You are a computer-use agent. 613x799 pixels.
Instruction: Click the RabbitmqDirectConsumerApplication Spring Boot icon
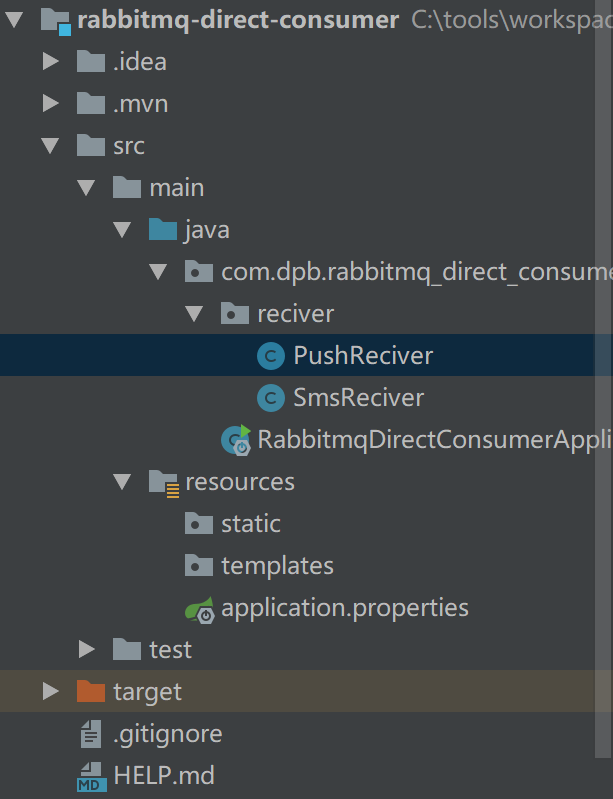(236, 440)
